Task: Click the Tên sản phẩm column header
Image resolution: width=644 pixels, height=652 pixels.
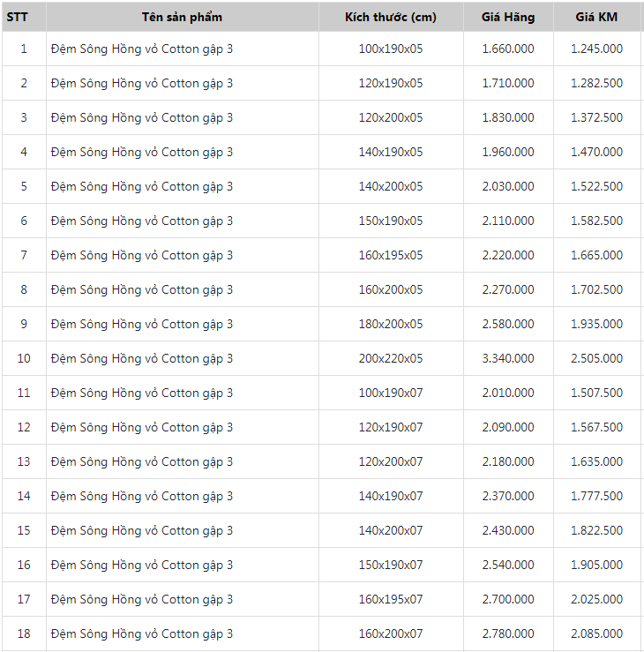Action: (x=182, y=17)
